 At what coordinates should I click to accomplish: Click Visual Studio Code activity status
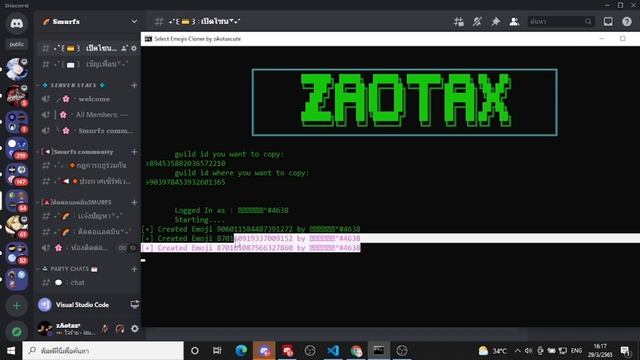click(x=82, y=305)
